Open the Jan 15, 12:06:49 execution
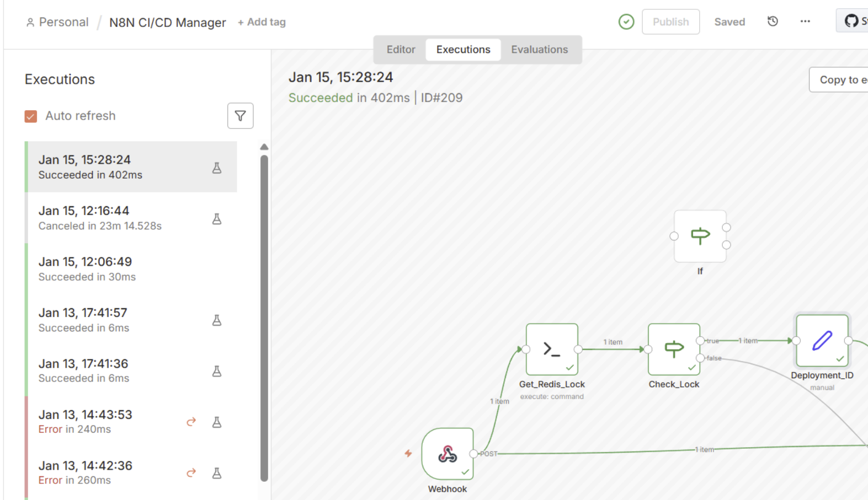This screenshot has width=868, height=500. (x=131, y=269)
